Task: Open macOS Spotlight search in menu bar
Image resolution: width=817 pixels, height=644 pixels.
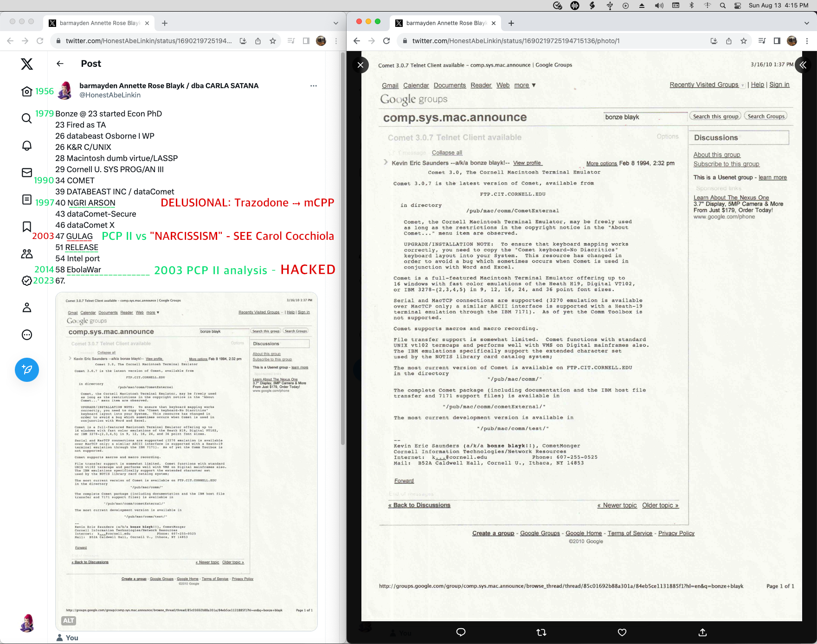Action: (x=723, y=6)
